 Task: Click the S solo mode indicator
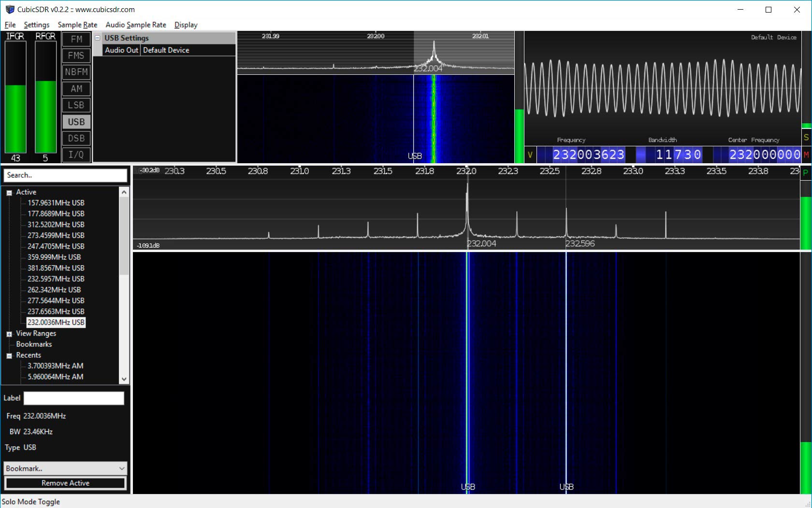pos(806,138)
